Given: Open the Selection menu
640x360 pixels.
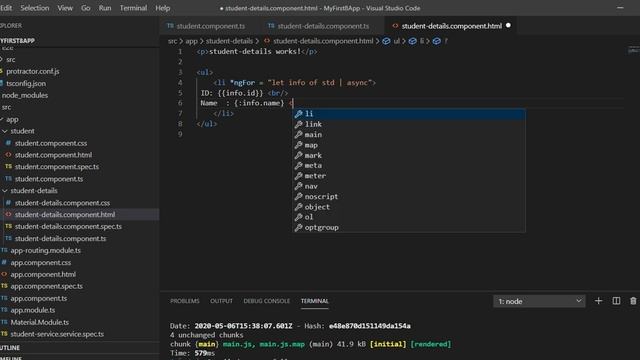Looking at the screenshot, I should [x=35, y=8].
